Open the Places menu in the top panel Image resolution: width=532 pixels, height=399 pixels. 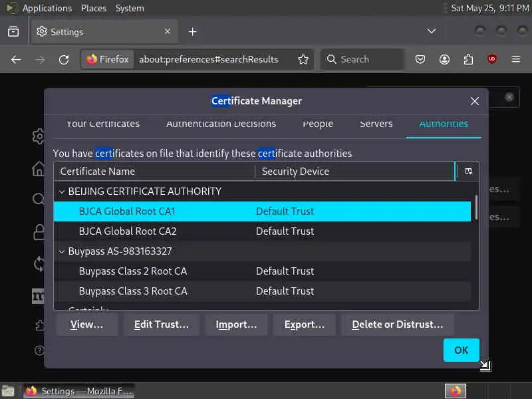pos(94,8)
